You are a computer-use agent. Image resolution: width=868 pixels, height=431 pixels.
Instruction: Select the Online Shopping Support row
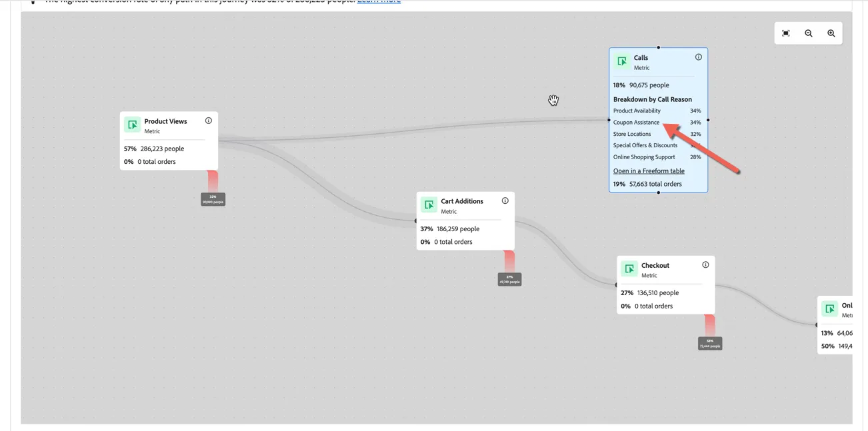tap(657, 157)
